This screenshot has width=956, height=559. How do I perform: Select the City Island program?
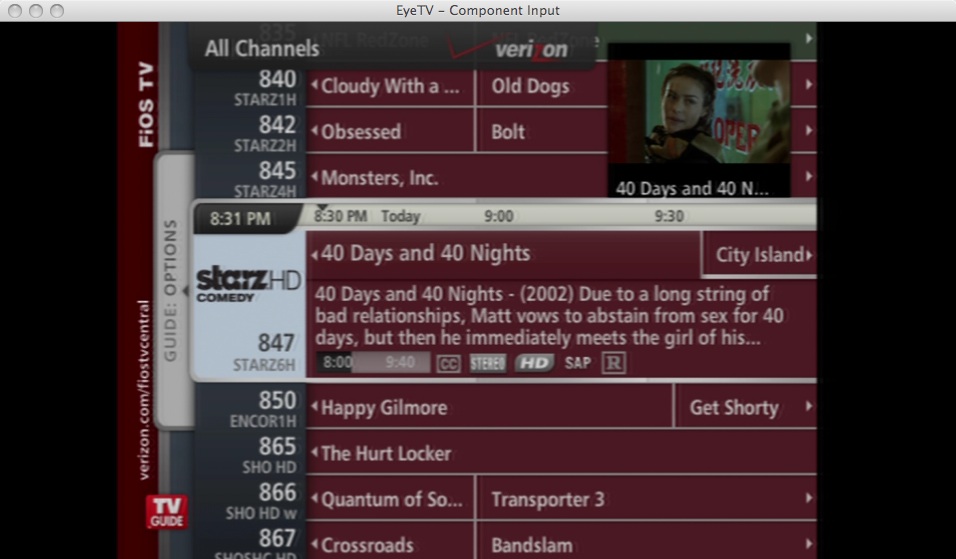(760, 254)
